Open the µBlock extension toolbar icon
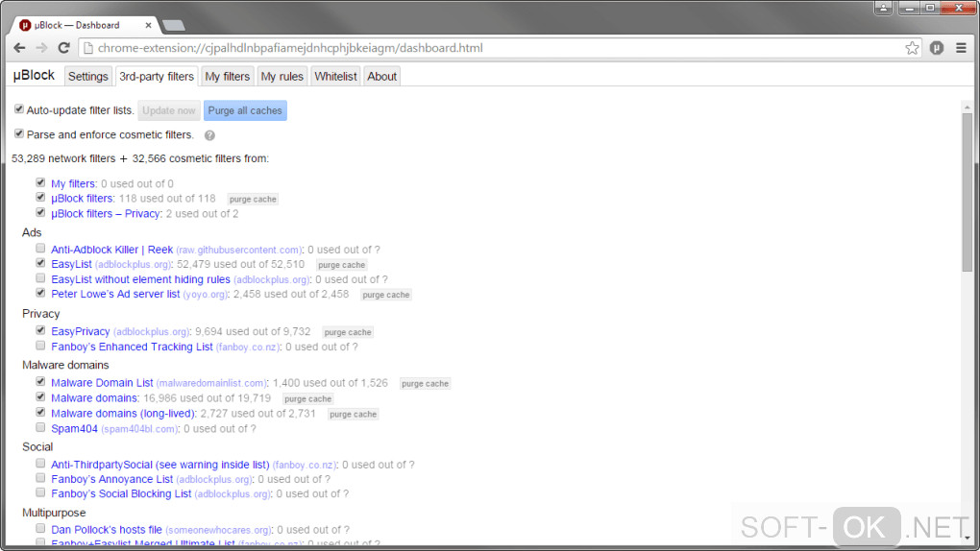Image resolution: width=980 pixels, height=551 pixels. (936, 48)
